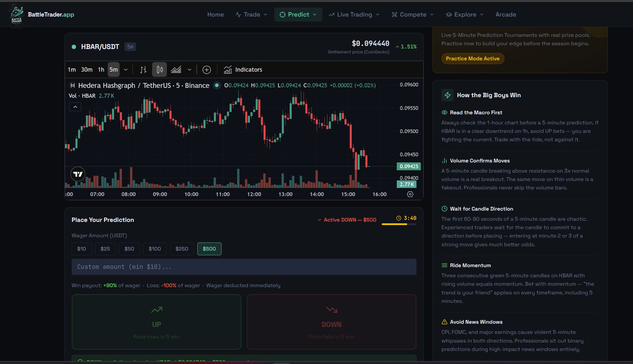Click the UP prediction button
633x364 pixels.
tap(156, 322)
